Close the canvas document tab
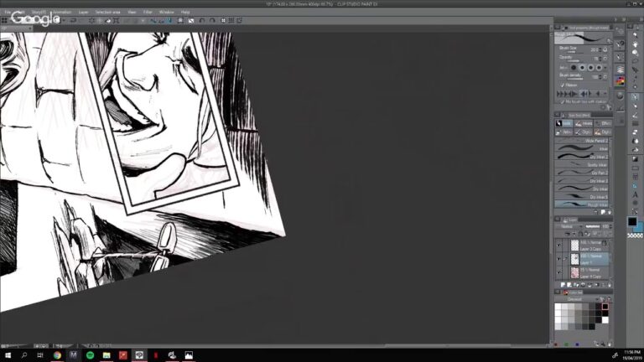 30,28
